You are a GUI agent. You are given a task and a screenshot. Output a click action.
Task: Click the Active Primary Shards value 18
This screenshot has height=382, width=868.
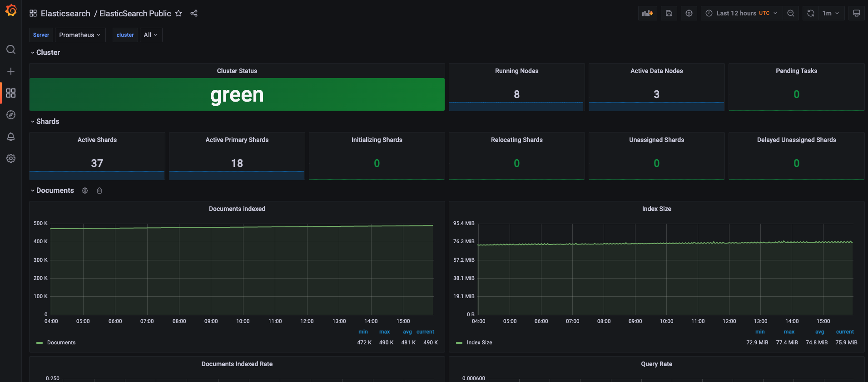(x=237, y=163)
